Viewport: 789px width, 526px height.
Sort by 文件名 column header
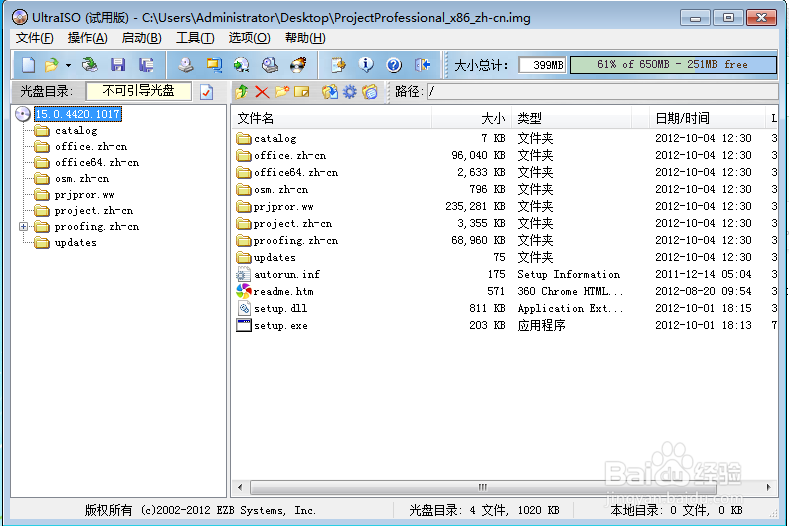point(333,118)
